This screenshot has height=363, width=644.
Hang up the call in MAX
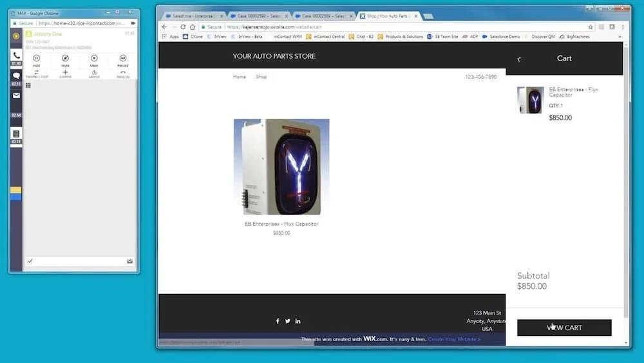(123, 74)
